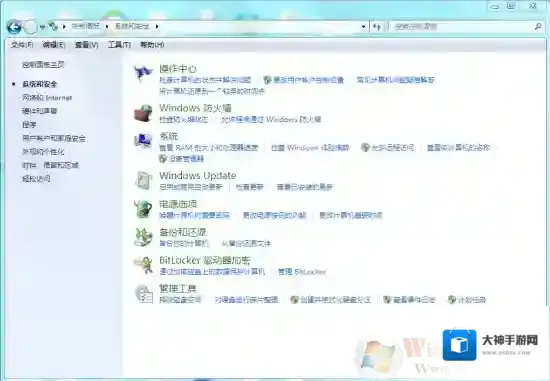Open the 编辑(E) menu
Screen dimensions: 550x381
pyautogui.click(x=54, y=45)
